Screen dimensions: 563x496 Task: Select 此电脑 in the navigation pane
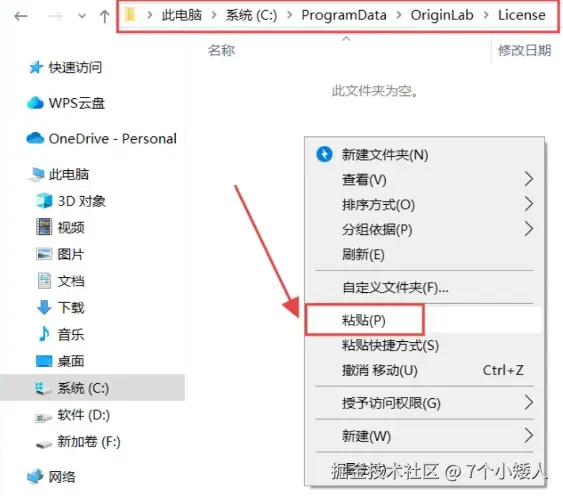[69, 174]
